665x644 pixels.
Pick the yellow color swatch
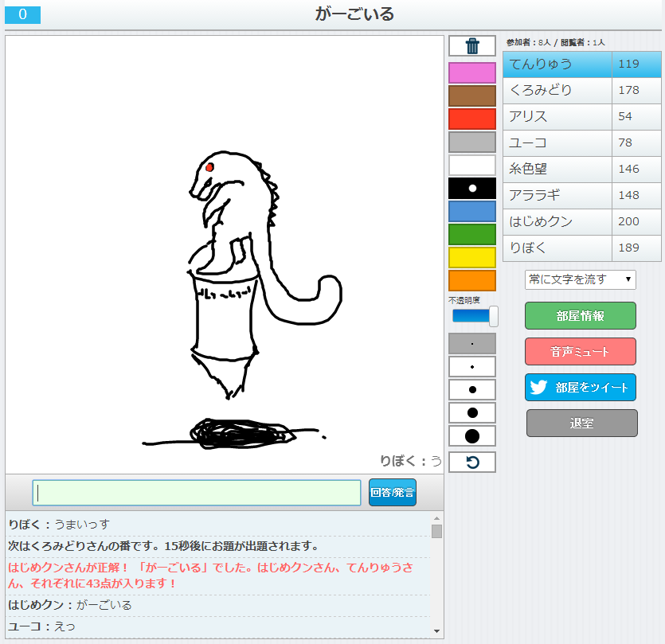coord(472,257)
